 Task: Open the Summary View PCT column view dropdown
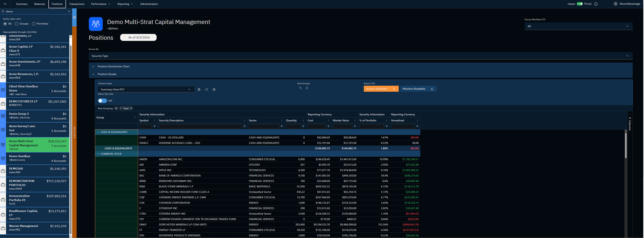tap(145, 90)
